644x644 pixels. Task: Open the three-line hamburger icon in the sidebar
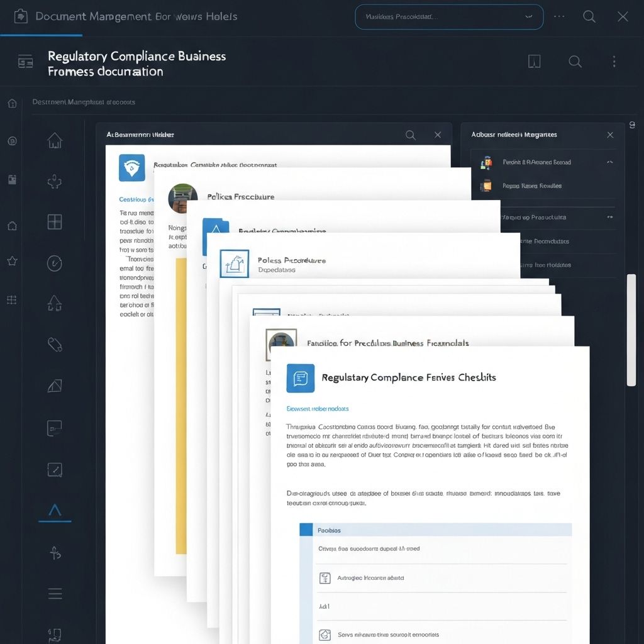tap(55, 593)
